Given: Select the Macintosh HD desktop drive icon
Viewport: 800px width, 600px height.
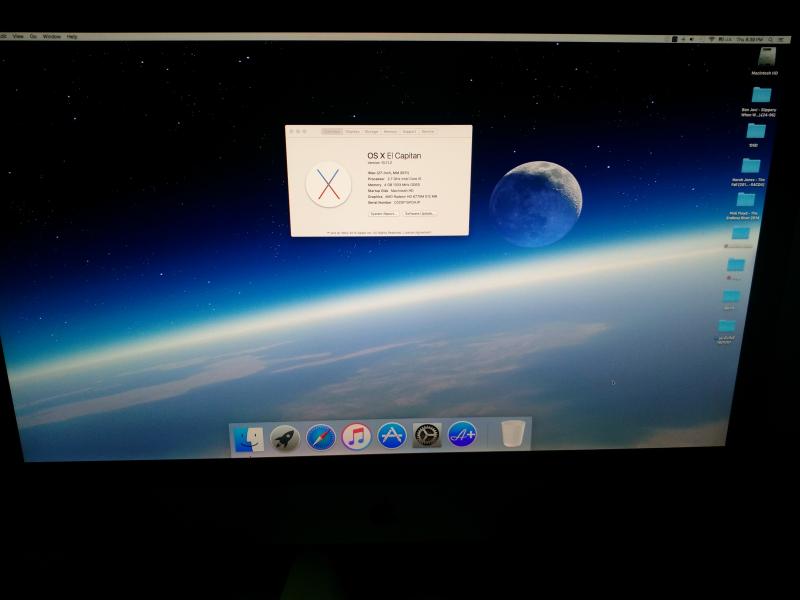Looking at the screenshot, I should 766,57.
